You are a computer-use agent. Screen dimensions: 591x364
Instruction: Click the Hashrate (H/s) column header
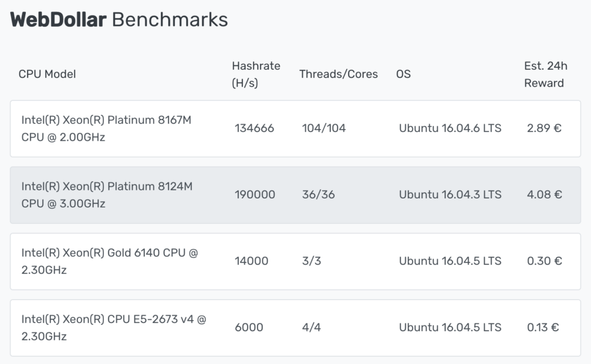click(256, 74)
